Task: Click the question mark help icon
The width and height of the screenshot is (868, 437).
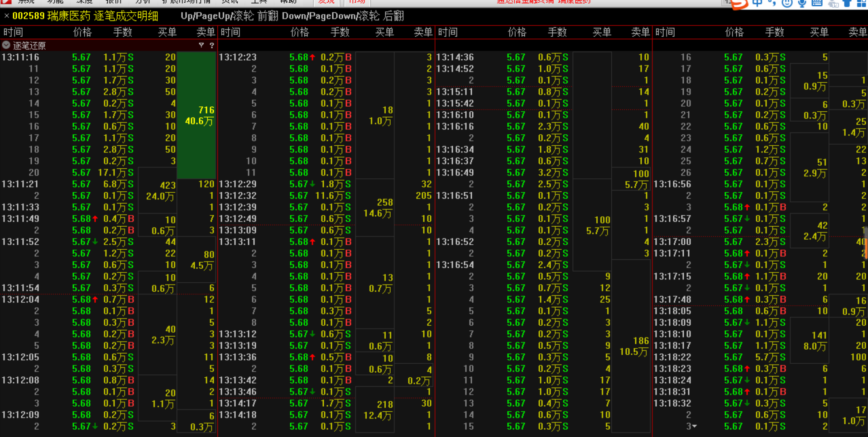Action: 211,45
